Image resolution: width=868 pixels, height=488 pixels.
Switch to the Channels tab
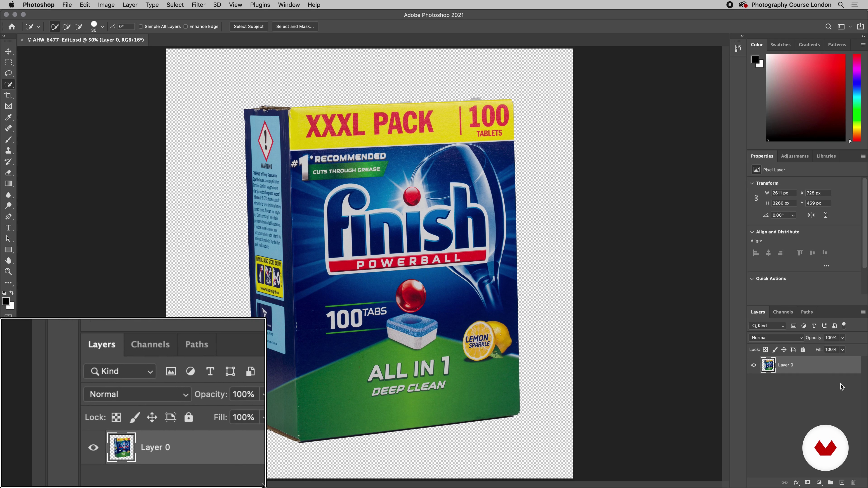pos(783,312)
